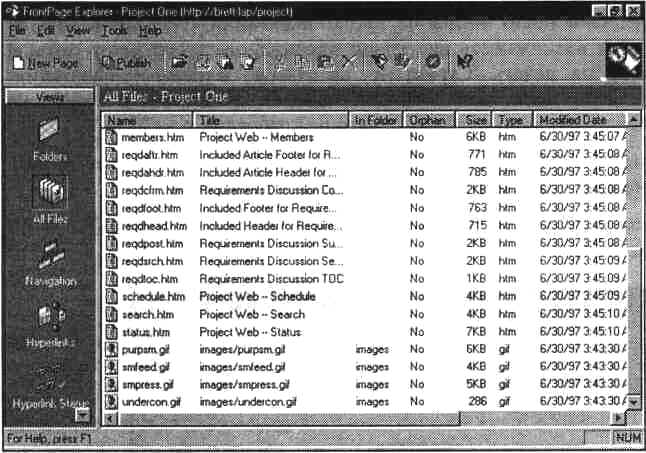Image resolution: width=646 pixels, height=453 pixels.
Task: Open the Tools menu
Action: click(114, 30)
